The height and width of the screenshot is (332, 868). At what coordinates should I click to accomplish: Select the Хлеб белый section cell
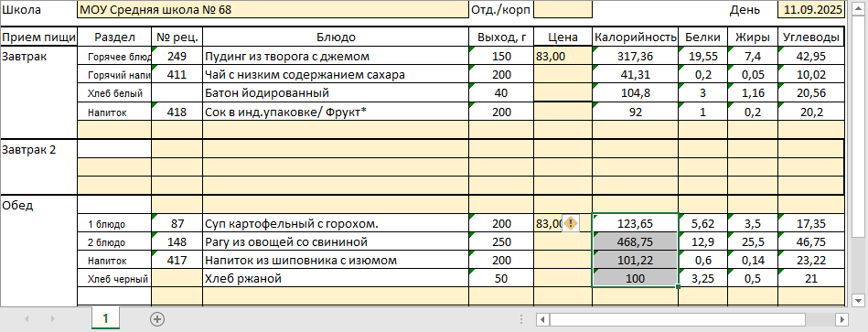point(114,93)
